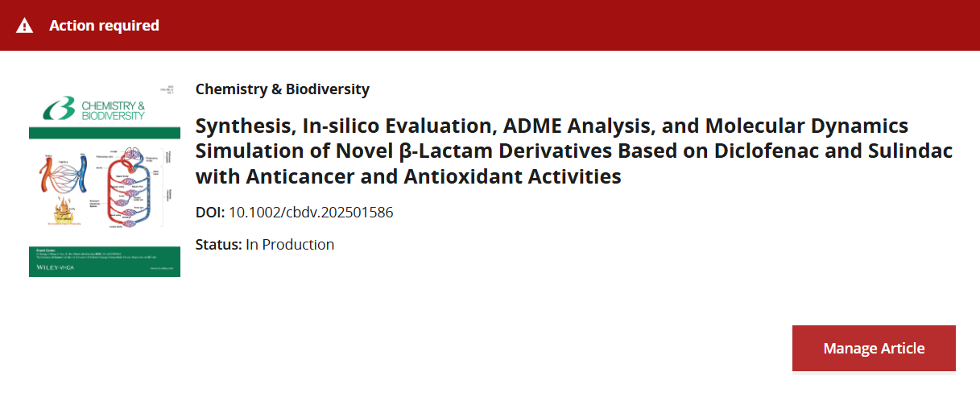Click the CB logo on journal cover
The width and height of the screenshot is (980, 401).
pyautogui.click(x=58, y=107)
